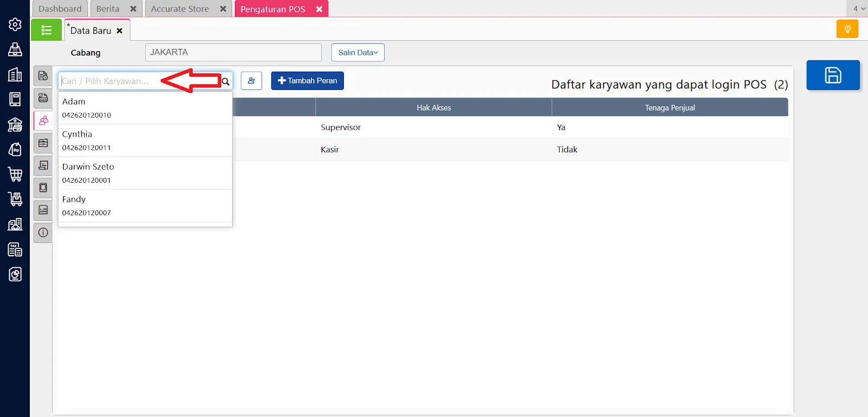
Task: Switch to the Berita tab
Action: pos(108,9)
